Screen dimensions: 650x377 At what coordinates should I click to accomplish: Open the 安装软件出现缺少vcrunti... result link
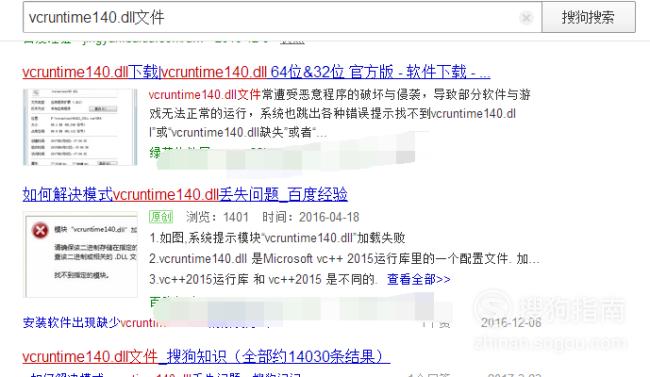tap(95, 322)
